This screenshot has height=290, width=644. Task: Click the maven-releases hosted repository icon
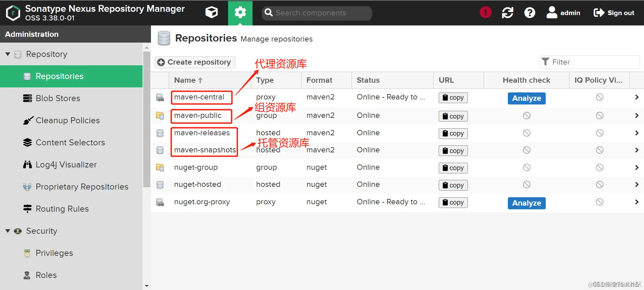(160, 133)
